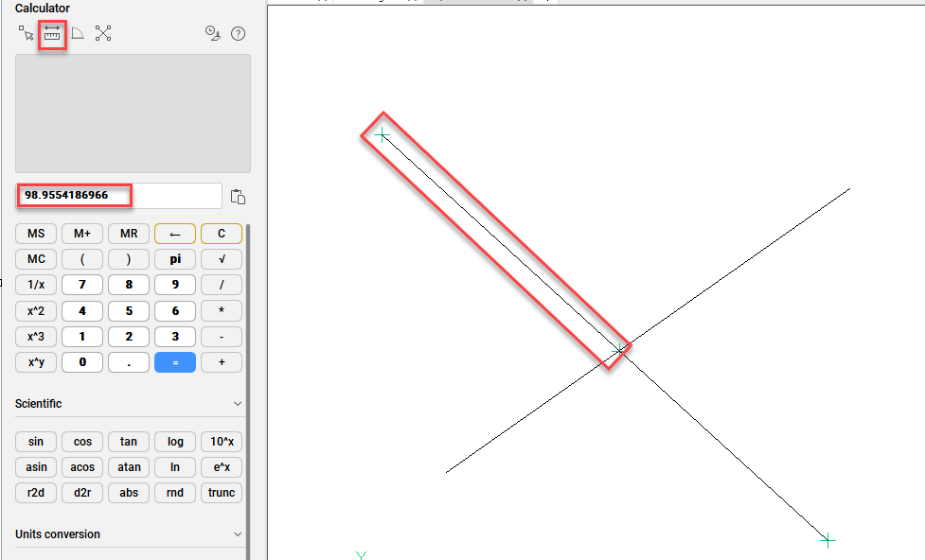Activate the distance between two points tool
Screen dimensions: 925x560
tap(52, 35)
